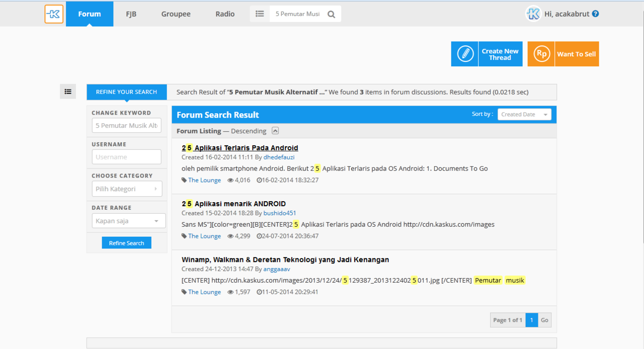Open the Pilih Kategori category dropdown
The height and width of the screenshot is (349, 644).
[127, 189]
